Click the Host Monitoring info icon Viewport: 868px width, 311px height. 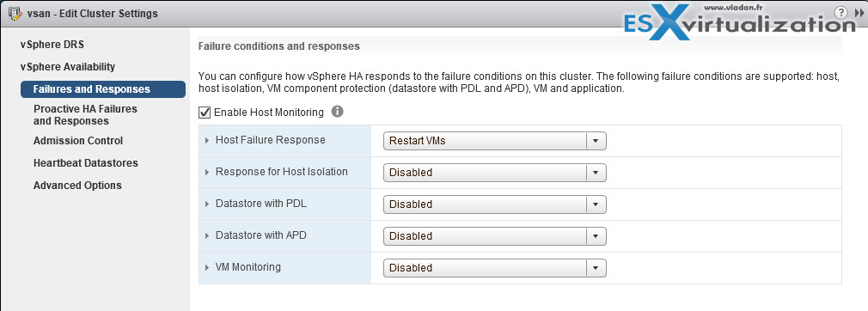[x=337, y=112]
